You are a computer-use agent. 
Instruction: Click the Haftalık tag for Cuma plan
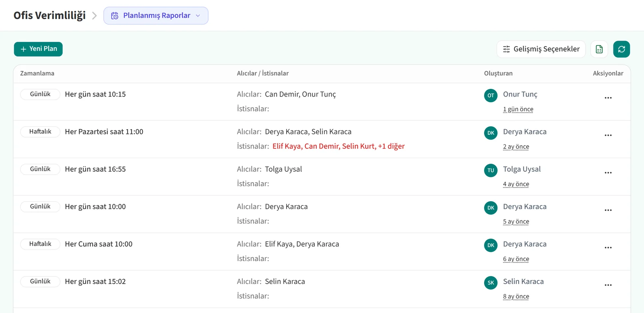pos(40,244)
